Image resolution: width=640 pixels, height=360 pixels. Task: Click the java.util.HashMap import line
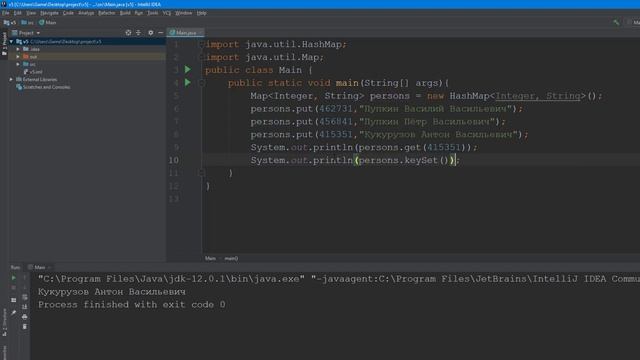click(276, 44)
